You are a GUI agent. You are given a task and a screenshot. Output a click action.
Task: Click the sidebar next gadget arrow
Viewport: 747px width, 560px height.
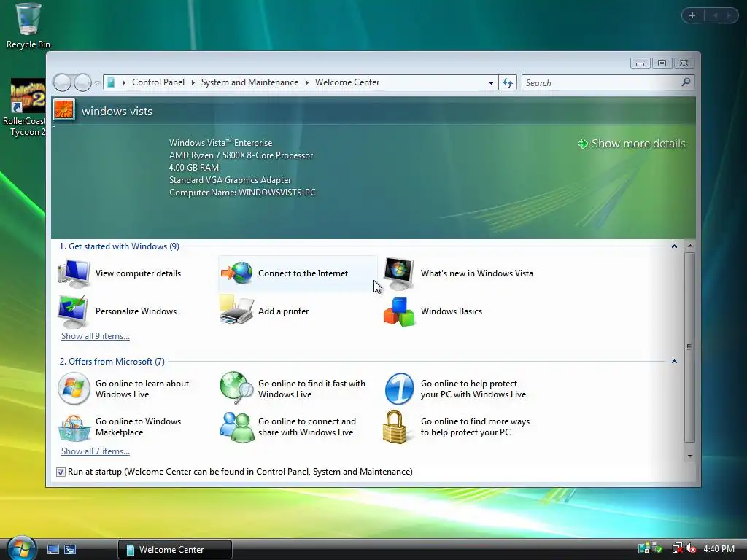[x=729, y=16]
